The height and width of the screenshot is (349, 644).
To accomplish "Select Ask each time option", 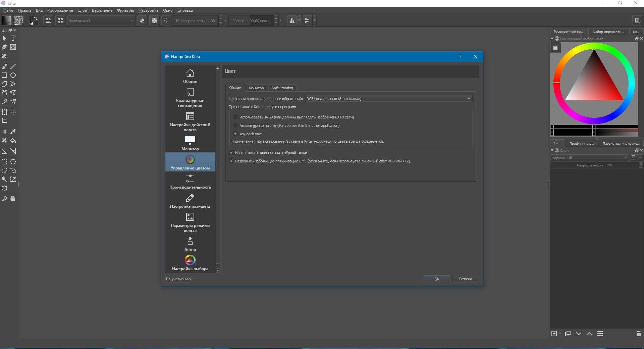I will pos(235,134).
